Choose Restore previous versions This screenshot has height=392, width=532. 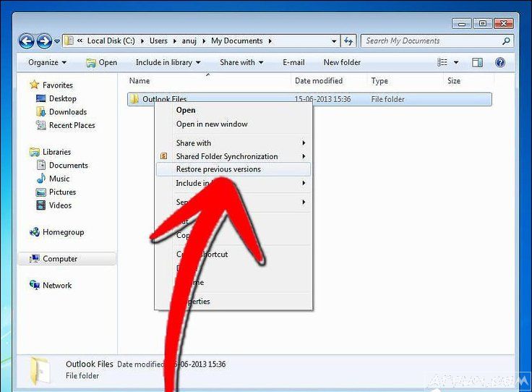[233, 169]
